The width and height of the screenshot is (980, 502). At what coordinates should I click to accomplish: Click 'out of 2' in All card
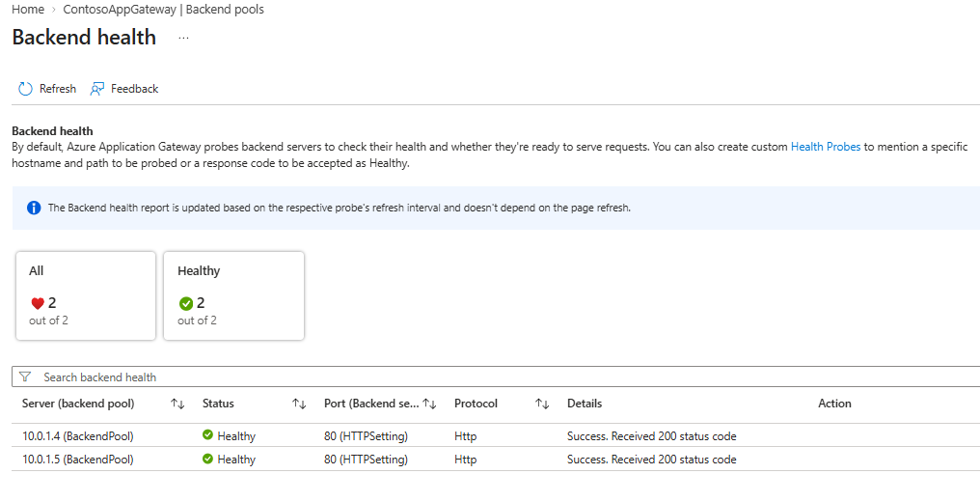pyautogui.click(x=48, y=321)
